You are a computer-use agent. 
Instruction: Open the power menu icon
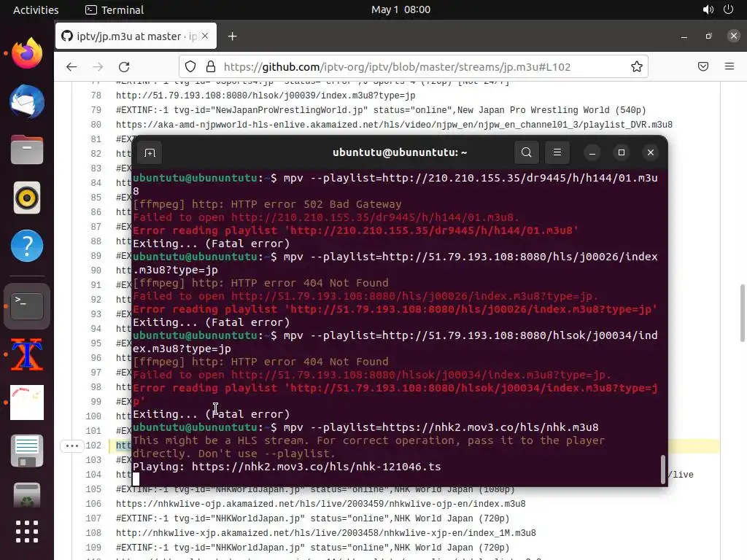pos(728,9)
